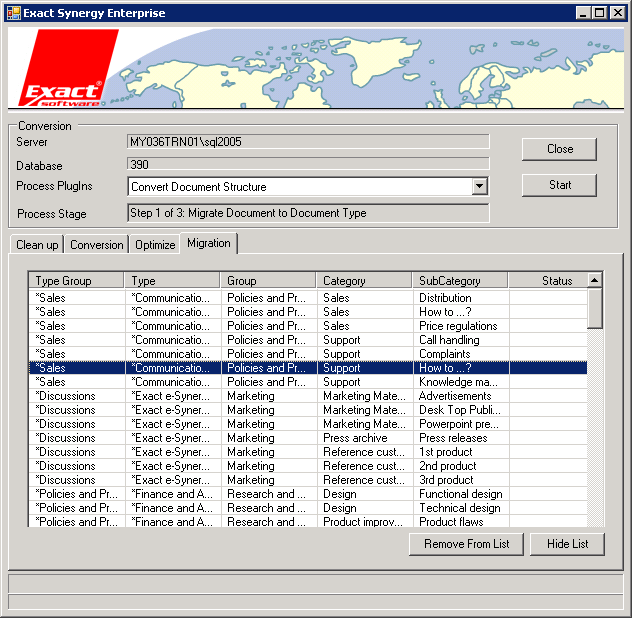Select the Functional design row
Screen dimensions: 632x618
coord(308,494)
